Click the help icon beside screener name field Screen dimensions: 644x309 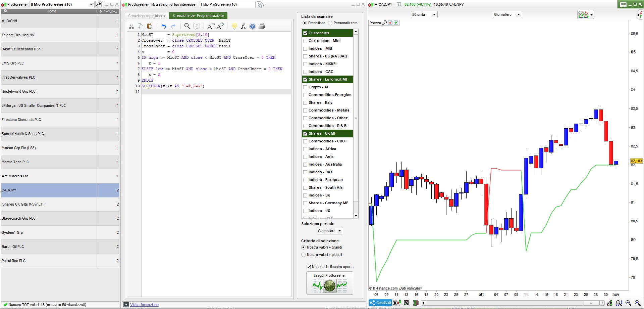(260, 4)
